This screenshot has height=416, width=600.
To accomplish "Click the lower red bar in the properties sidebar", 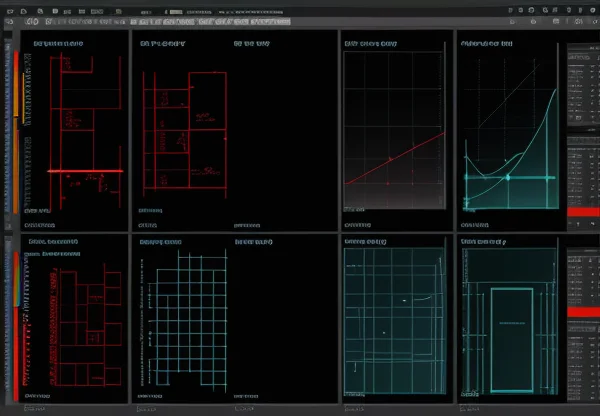I will (x=582, y=313).
